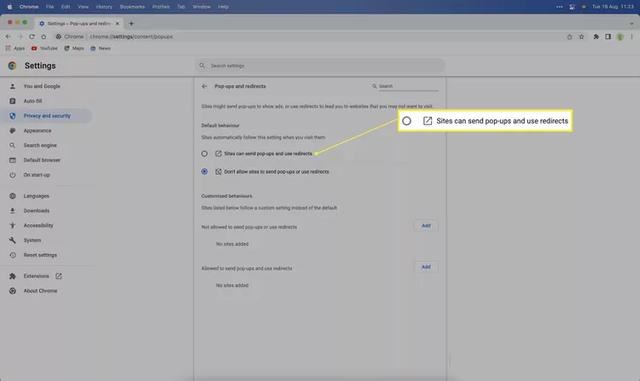Select Privacy and security in sidebar
The height and width of the screenshot is (381, 640).
point(47,116)
